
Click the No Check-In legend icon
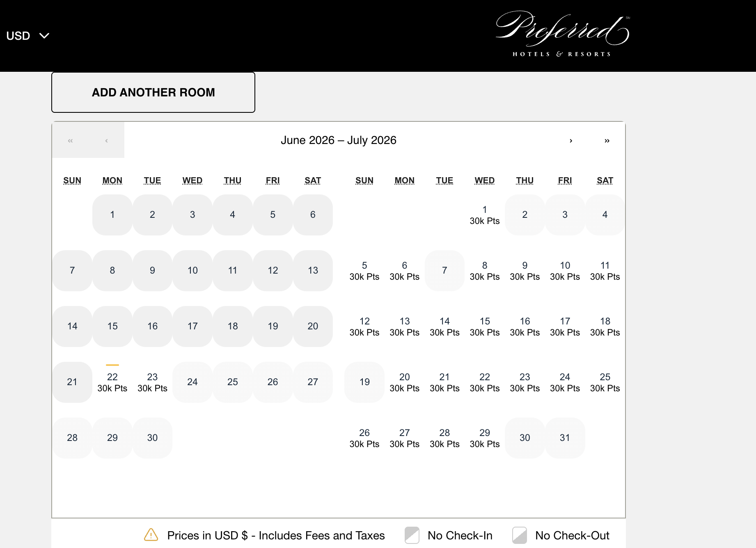[412, 535]
